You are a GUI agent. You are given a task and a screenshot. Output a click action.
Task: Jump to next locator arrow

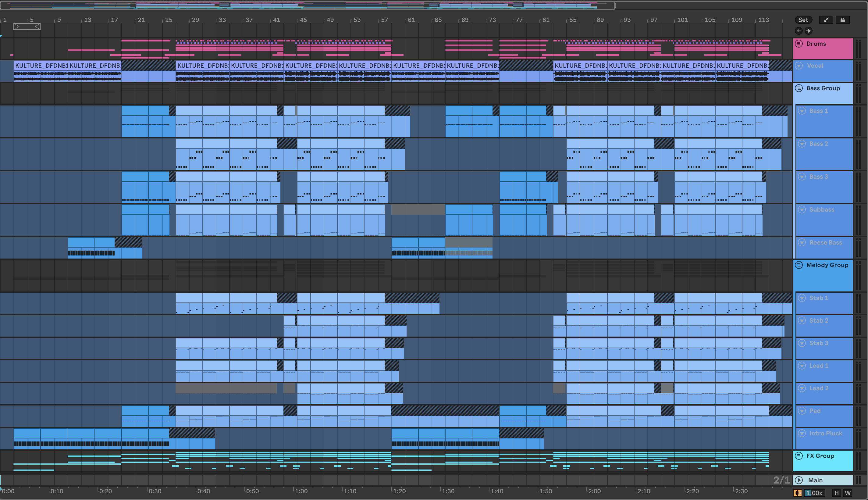809,31
